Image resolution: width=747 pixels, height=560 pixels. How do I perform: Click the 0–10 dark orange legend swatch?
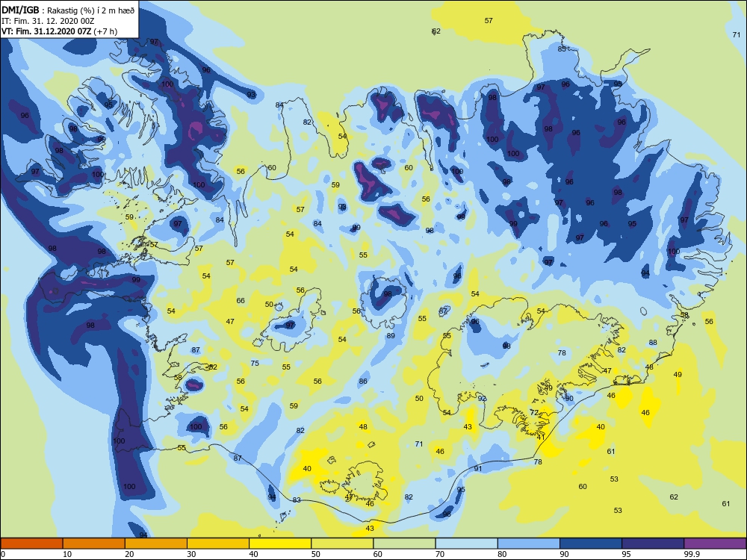31,544
